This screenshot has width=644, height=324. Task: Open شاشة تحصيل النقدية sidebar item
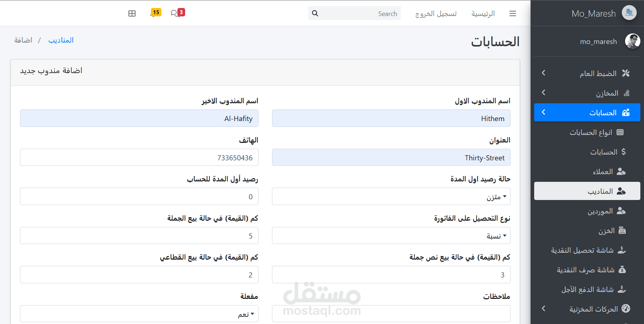[x=587, y=250]
